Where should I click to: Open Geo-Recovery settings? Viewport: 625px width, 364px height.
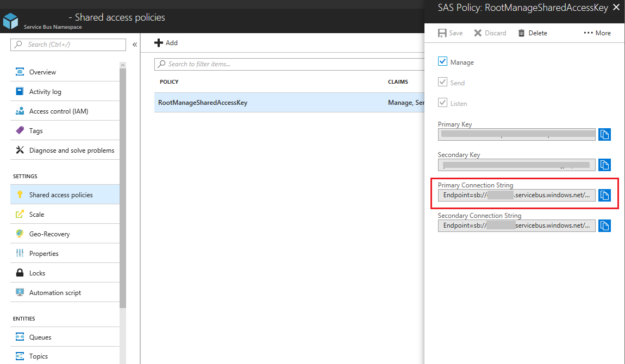click(x=65, y=234)
